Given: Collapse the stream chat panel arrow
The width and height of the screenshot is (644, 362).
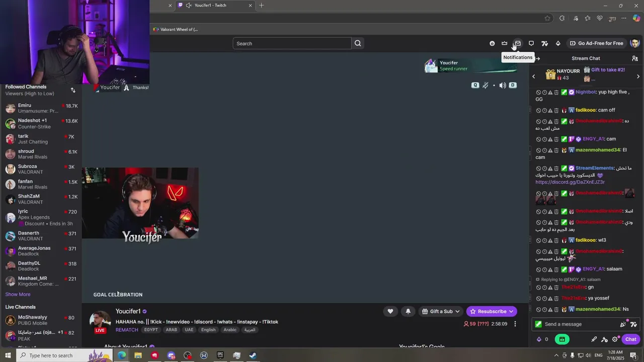Looking at the screenshot, I should pos(537,58).
